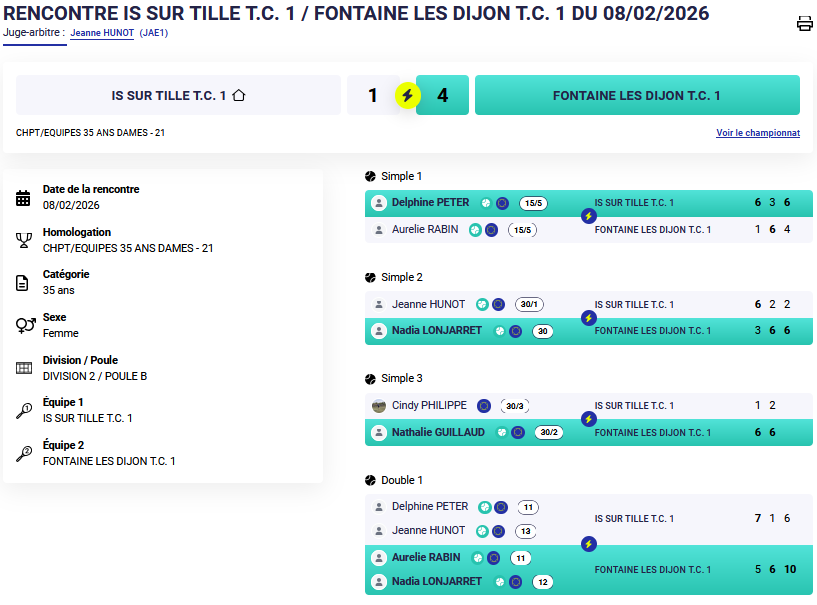Click the 15/5 ranking badge for Delphine PETER
Viewport: 817px width, 605px height.
coord(532,203)
